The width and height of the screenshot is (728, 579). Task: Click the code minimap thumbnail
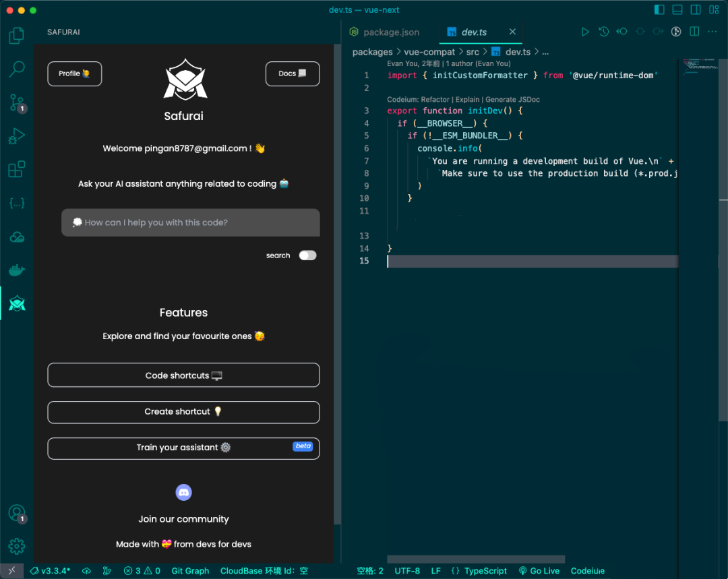coord(700,67)
